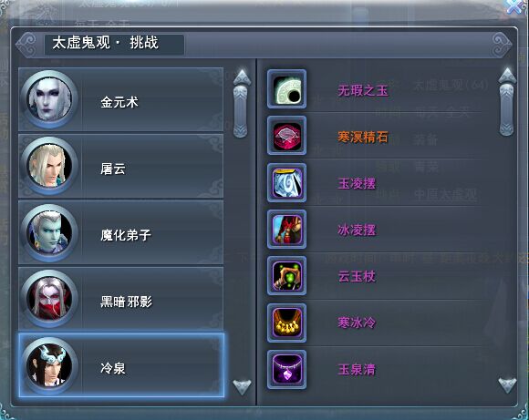This screenshot has width=529, height=420.
Task: Click the boss list scrollbar handle
Action: click(241, 111)
